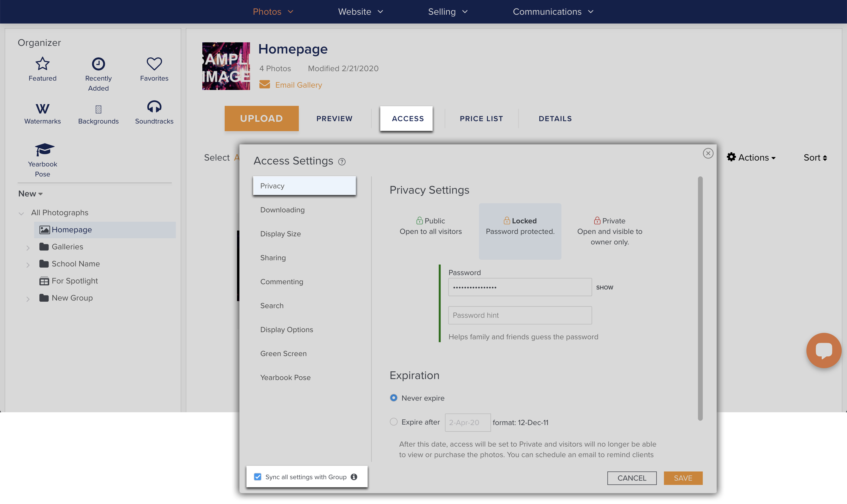
Task: Select the Featured star icon
Action: (42, 64)
